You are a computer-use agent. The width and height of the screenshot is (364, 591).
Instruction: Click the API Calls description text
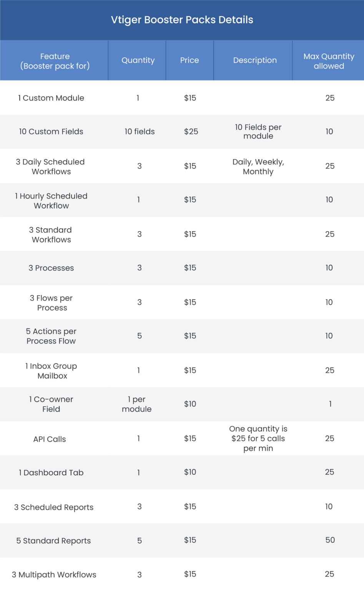coord(258,439)
